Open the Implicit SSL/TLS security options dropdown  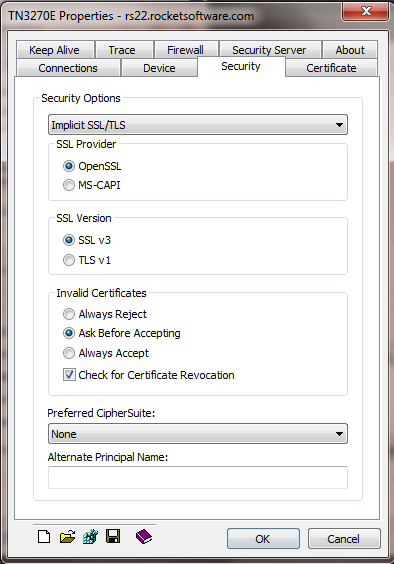coord(198,125)
